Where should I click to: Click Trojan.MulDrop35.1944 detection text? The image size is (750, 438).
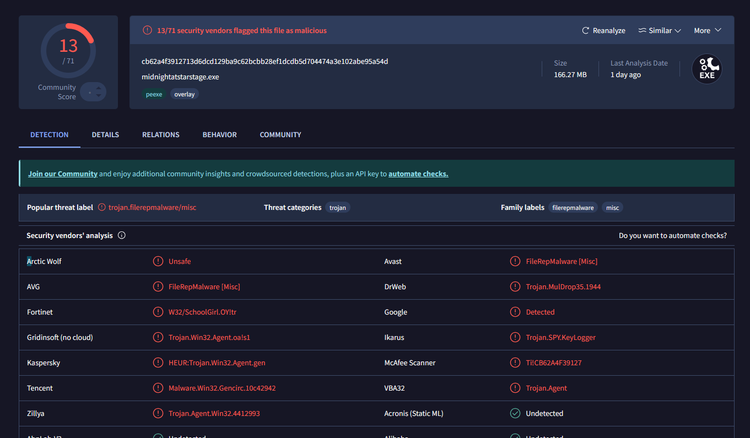coord(563,287)
